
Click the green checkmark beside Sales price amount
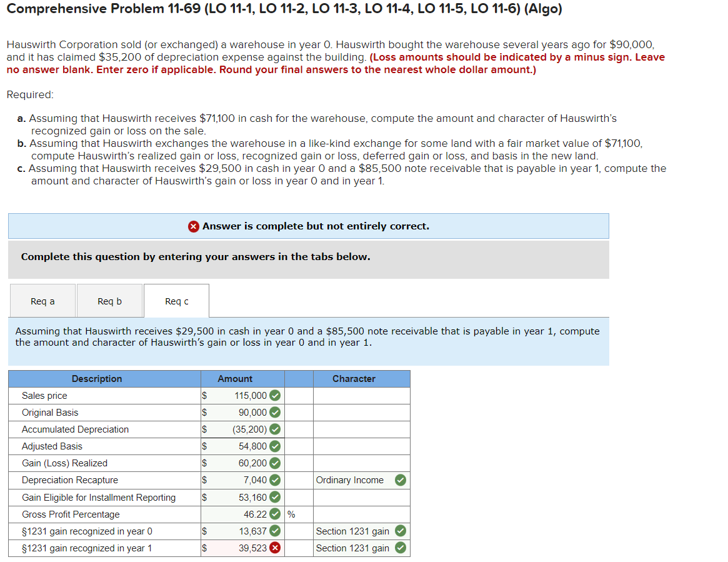pos(276,396)
